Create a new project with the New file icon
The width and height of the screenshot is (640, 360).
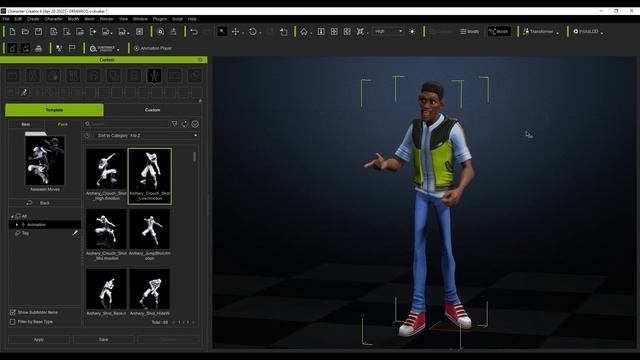click(x=12, y=31)
